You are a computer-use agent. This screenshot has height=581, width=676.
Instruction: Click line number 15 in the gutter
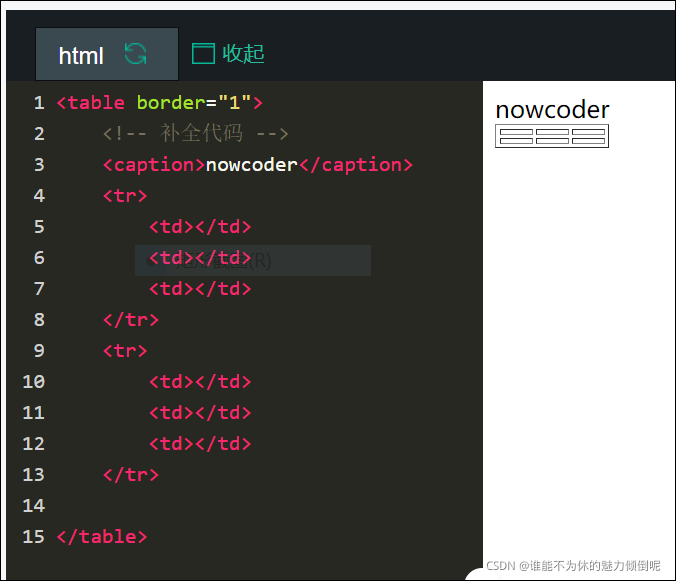pos(34,537)
